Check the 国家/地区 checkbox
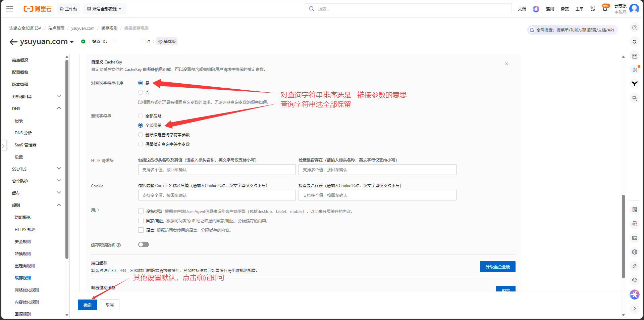The height and width of the screenshot is (320, 644). 141,221
